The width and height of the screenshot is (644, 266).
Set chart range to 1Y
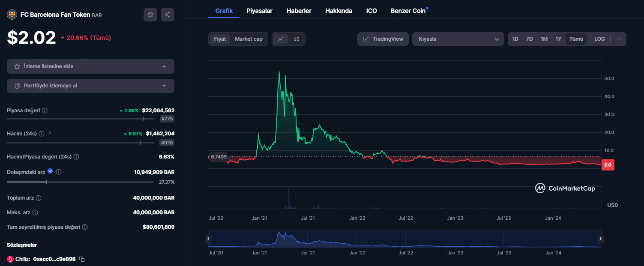click(x=558, y=39)
